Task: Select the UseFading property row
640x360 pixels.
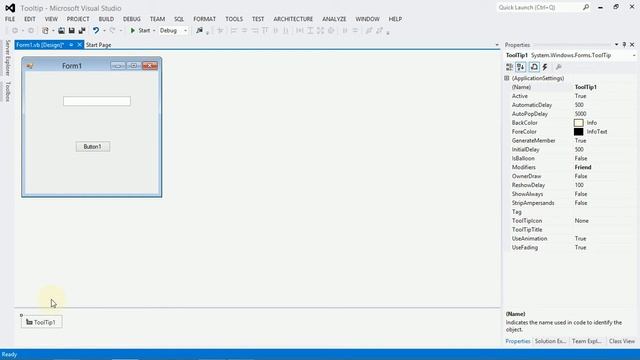Action: point(570,248)
